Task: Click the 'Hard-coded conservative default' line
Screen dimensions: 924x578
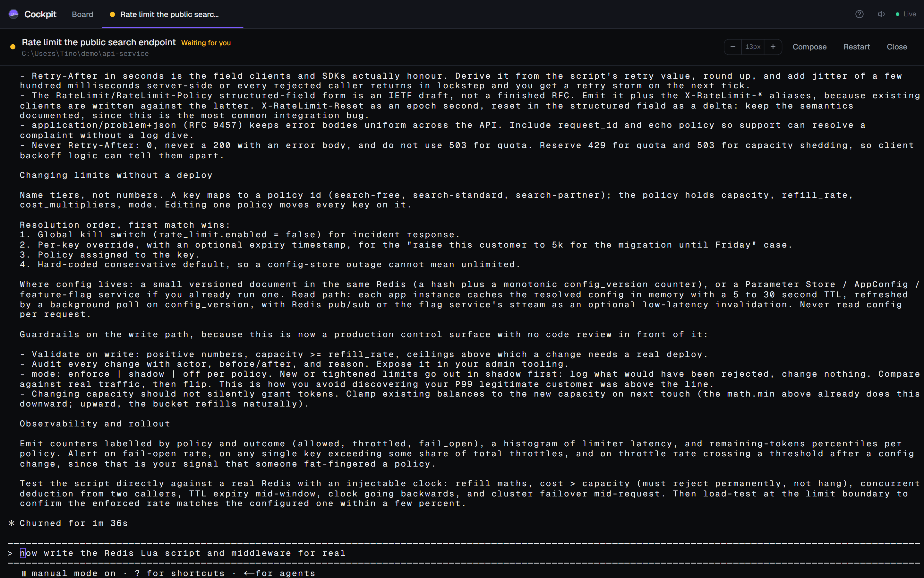Action: (270, 264)
